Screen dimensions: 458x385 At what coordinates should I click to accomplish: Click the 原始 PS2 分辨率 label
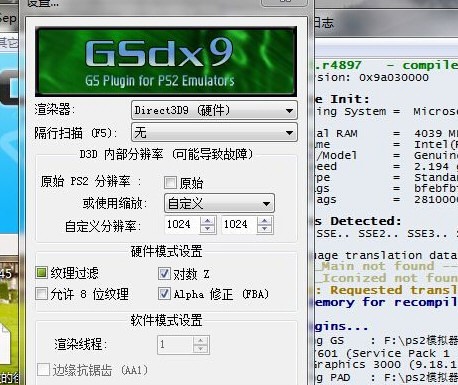90,182
